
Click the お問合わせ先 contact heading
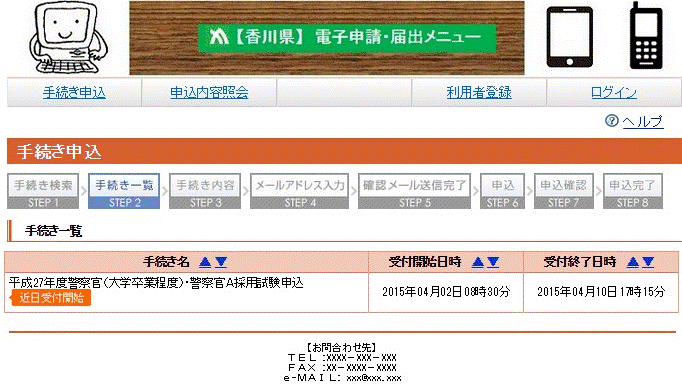(x=341, y=347)
